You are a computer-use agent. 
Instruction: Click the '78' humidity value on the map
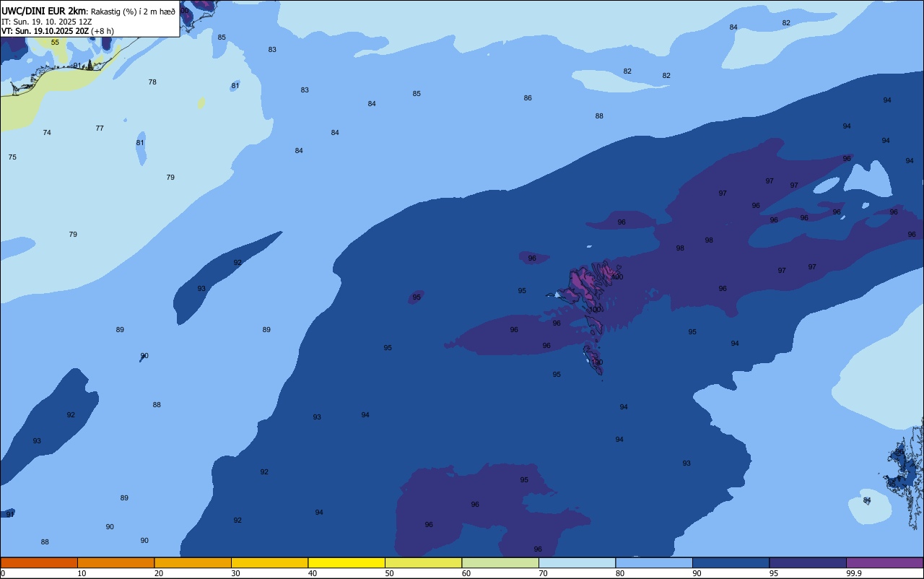click(x=152, y=82)
